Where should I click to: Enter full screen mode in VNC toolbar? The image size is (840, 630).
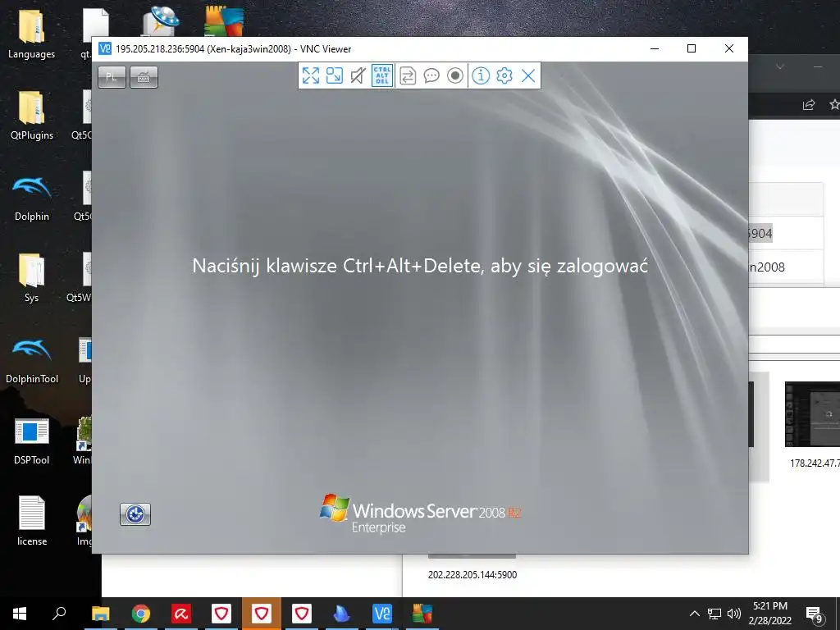(x=311, y=75)
